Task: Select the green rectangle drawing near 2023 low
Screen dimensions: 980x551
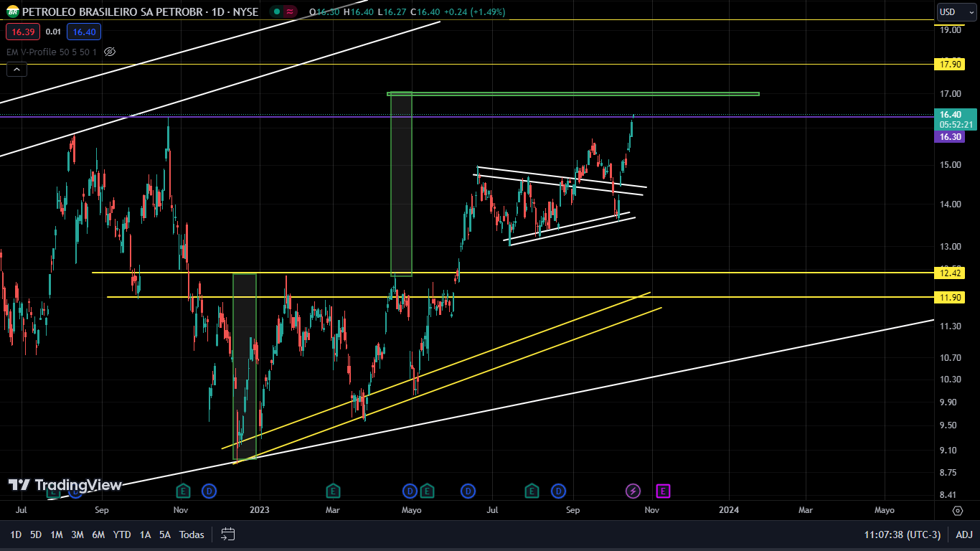Action: (245, 367)
